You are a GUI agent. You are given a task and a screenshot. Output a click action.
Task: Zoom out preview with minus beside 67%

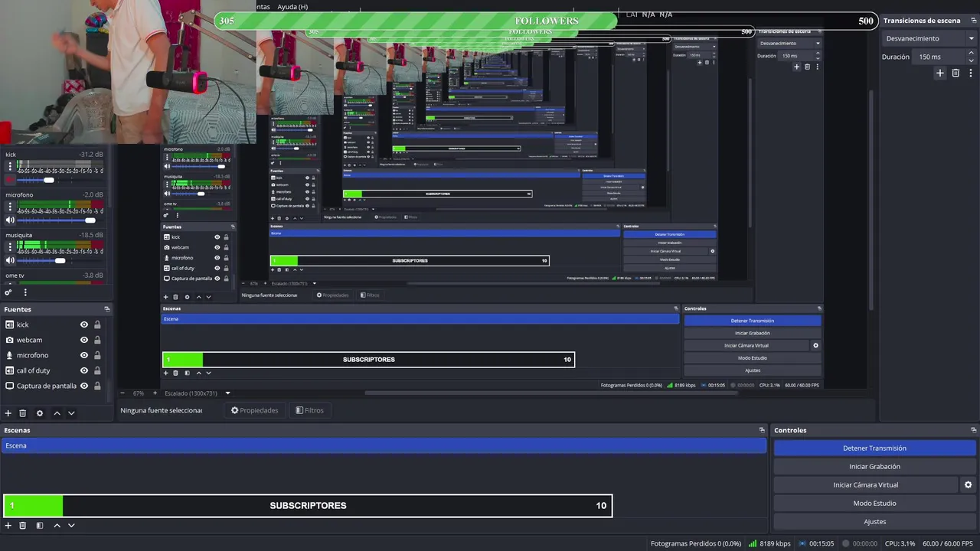122,393
